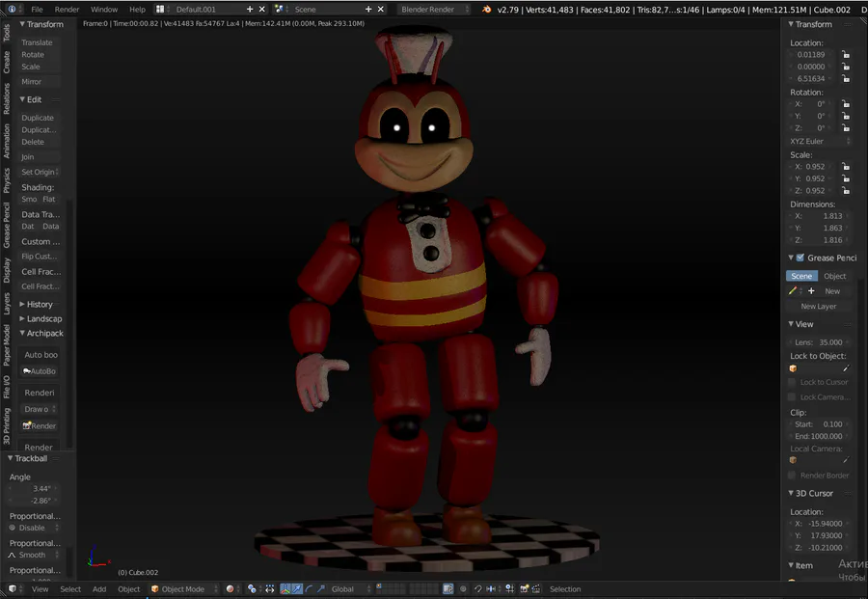The width and height of the screenshot is (868, 599).
Task: Open the File menu
Action: pyautogui.click(x=37, y=9)
